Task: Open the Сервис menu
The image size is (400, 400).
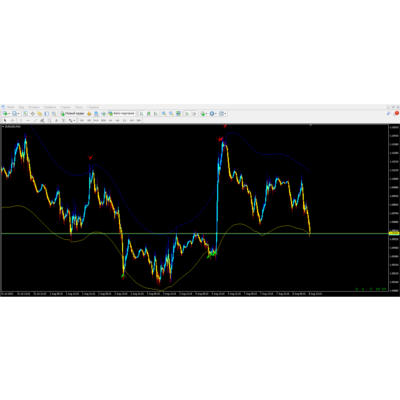Action: [66, 107]
